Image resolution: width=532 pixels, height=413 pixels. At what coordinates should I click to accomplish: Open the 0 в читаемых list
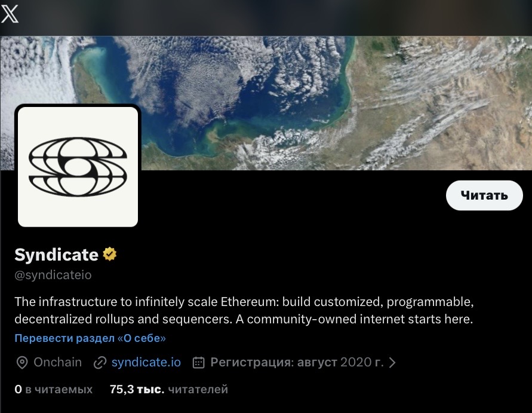tap(54, 390)
